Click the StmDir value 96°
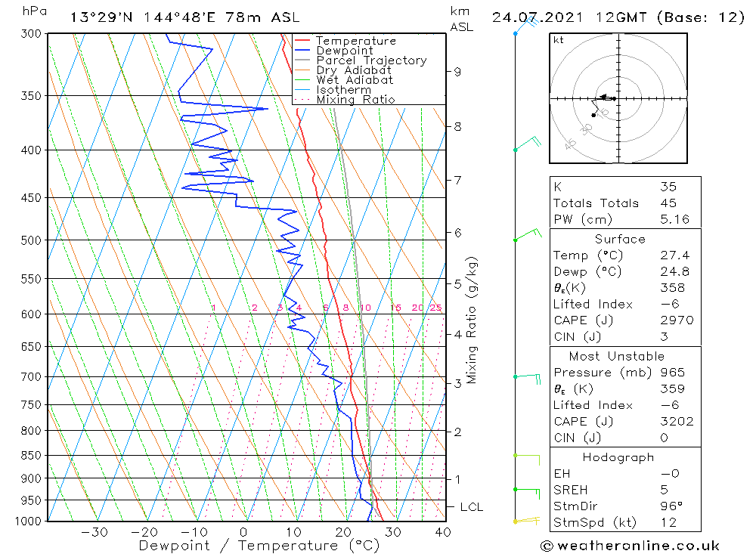 [671, 506]
